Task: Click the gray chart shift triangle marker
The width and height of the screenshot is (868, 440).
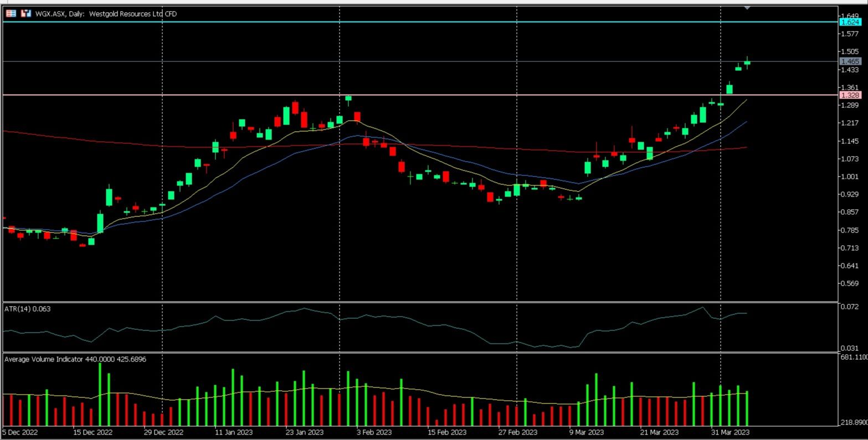Action: point(747,8)
